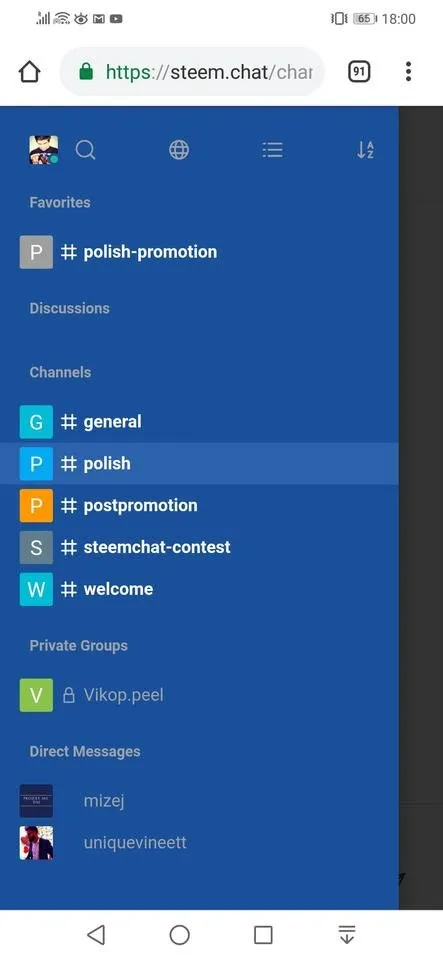Tap the Private Groups section header
This screenshot has width=443, height=960.
(x=79, y=645)
